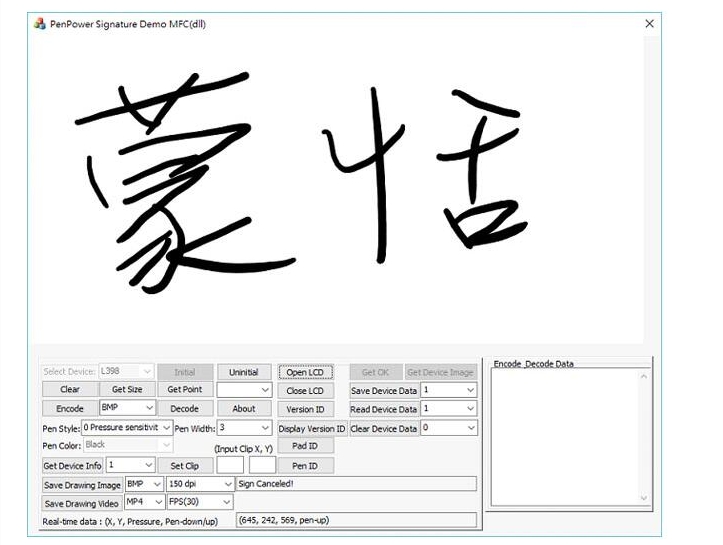Close the PenPower Signature Demo window
Screen dimensions: 723x545
pyautogui.click(x=649, y=24)
